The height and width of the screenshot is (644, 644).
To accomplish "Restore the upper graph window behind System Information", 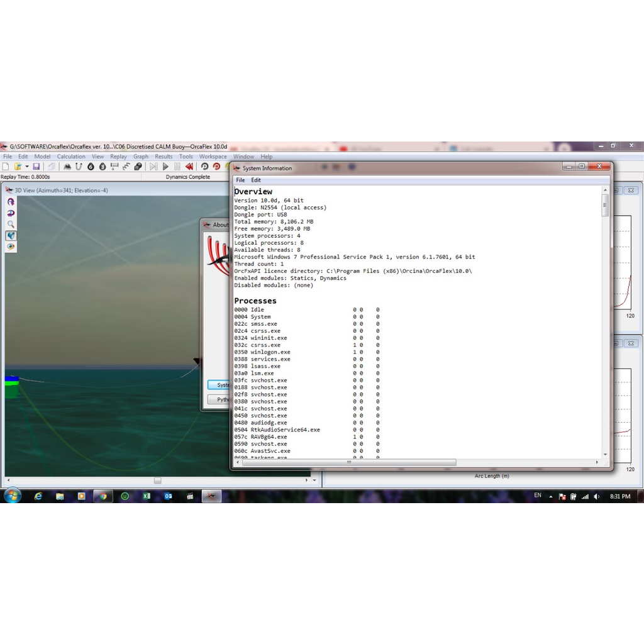I will (x=616, y=190).
